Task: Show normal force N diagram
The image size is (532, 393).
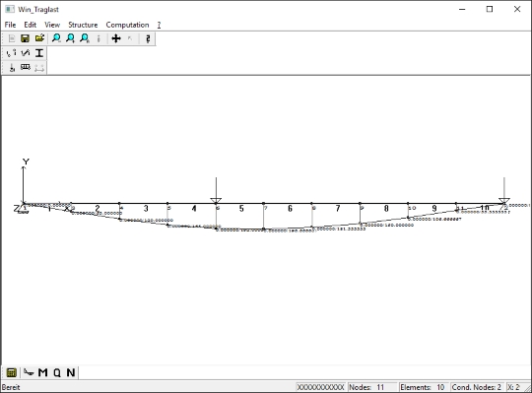Action: [71, 372]
